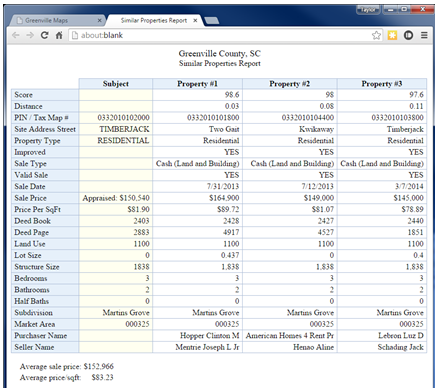This screenshot has width=439, height=390.
Task: Close the Greenville Maps tab
Action: (x=99, y=20)
